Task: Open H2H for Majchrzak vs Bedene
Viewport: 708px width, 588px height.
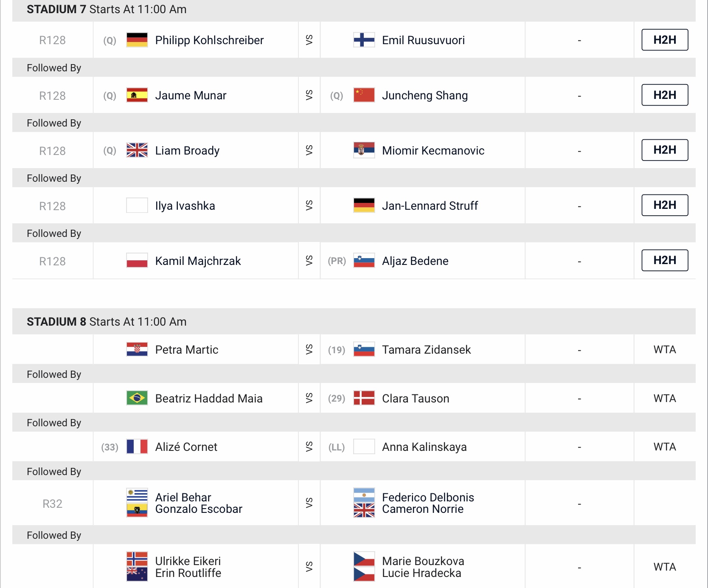Action: pos(665,260)
